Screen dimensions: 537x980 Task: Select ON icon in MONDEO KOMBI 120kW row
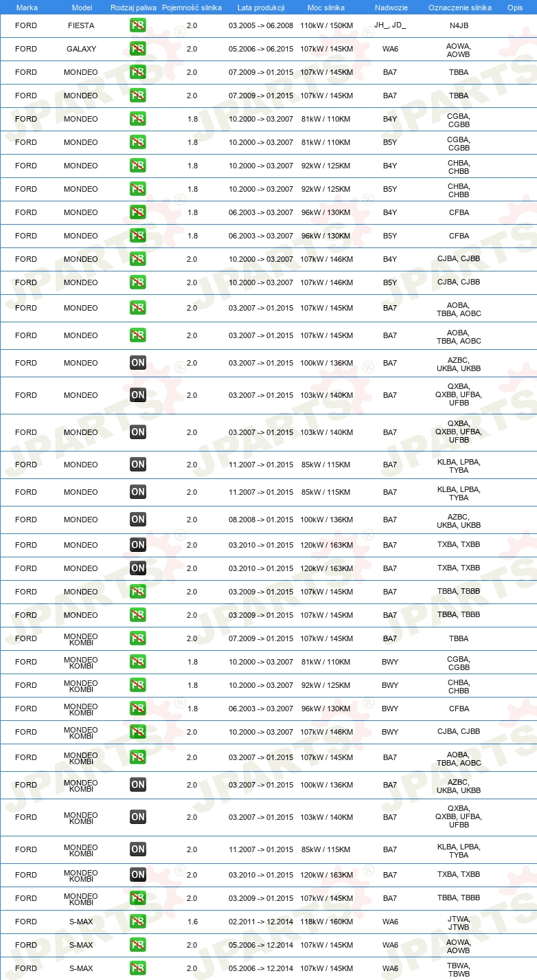tap(137, 875)
